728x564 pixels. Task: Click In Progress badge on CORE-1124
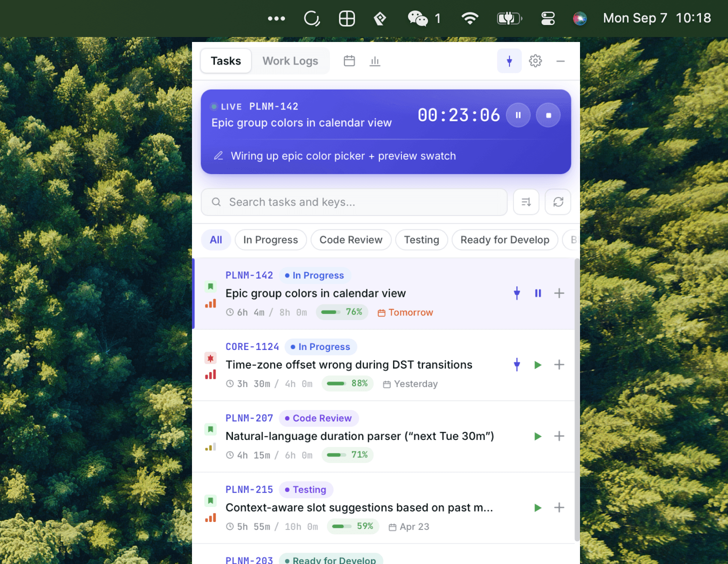click(x=320, y=347)
